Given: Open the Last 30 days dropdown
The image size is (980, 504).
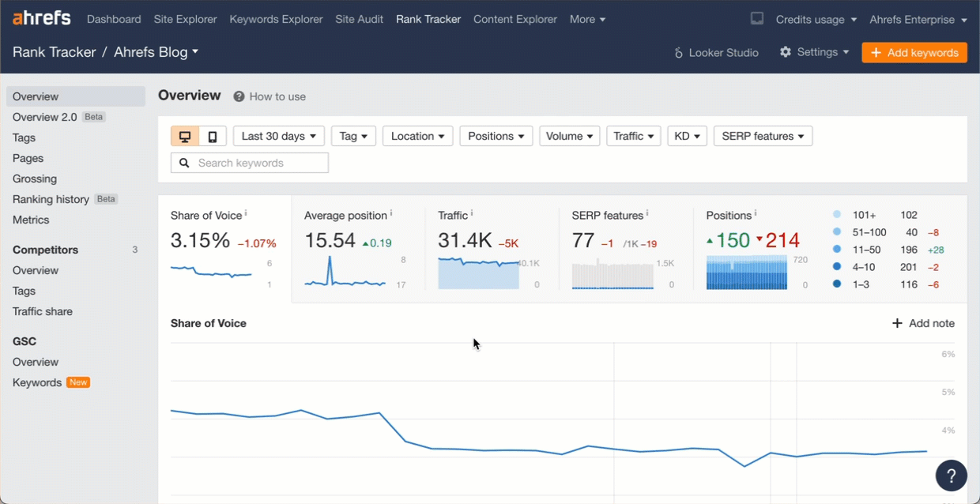Looking at the screenshot, I should (278, 135).
